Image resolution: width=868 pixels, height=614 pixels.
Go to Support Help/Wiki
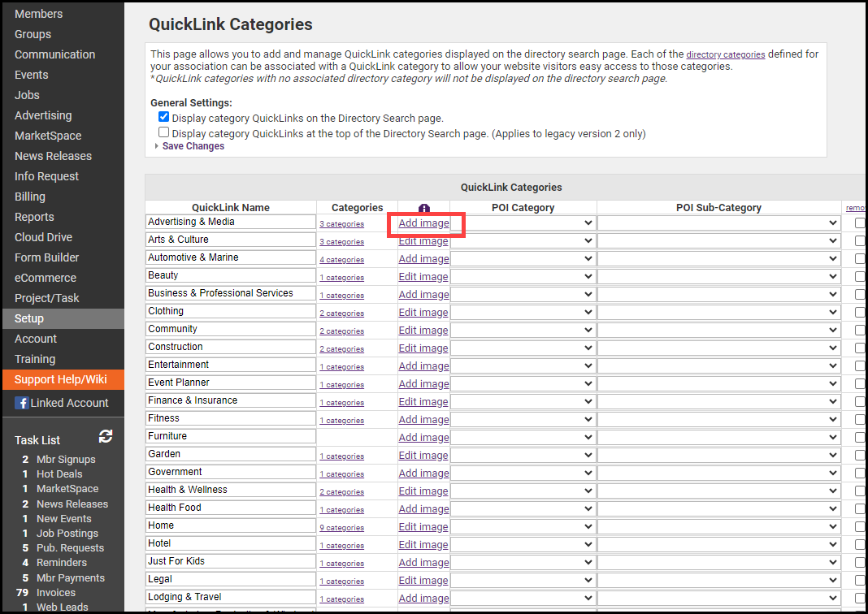(60, 379)
